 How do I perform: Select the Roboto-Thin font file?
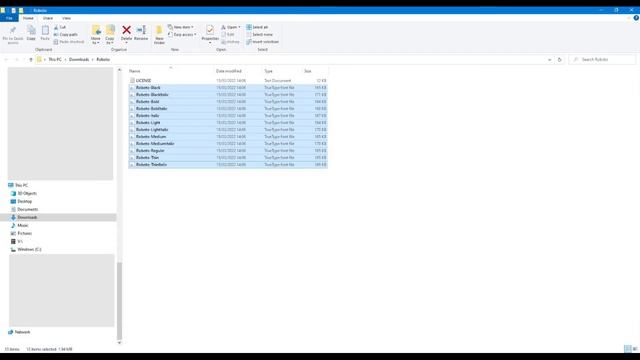tap(228, 158)
